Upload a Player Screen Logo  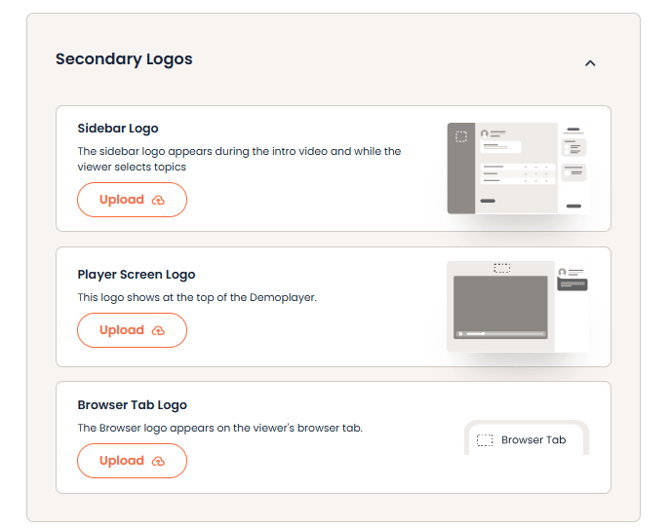pyautogui.click(x=132, y=330)
